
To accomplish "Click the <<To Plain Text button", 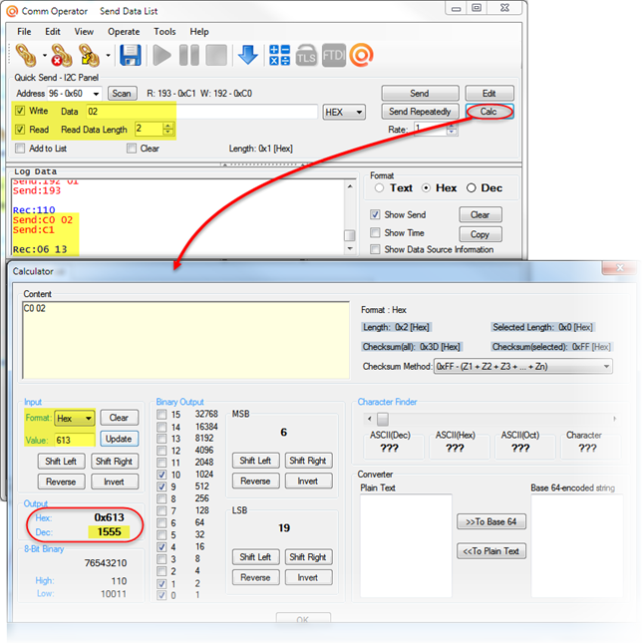I will tap(491, 551).
